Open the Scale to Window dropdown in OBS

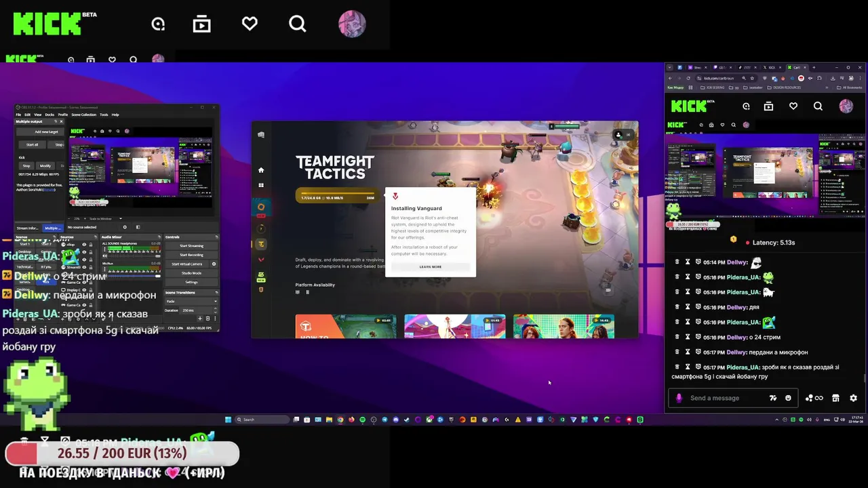107,218
